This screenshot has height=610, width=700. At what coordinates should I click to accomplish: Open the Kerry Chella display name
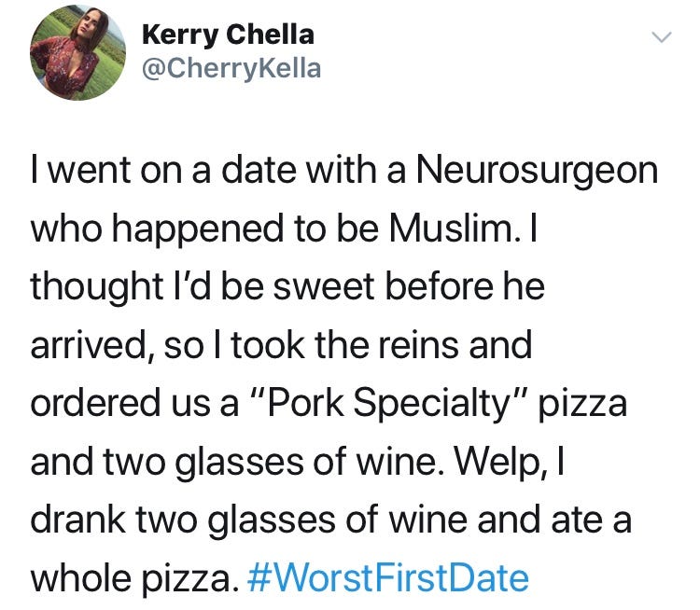pyautogui.click(x=227, y=35)
